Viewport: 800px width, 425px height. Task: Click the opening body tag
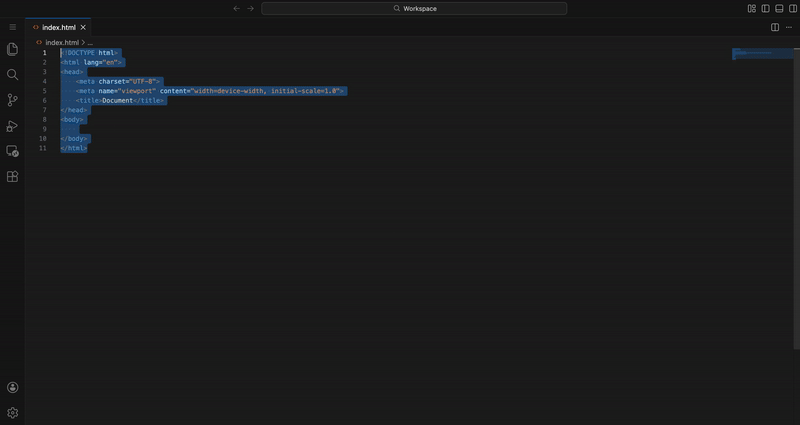pyautogui.click(x=72, y=120)
